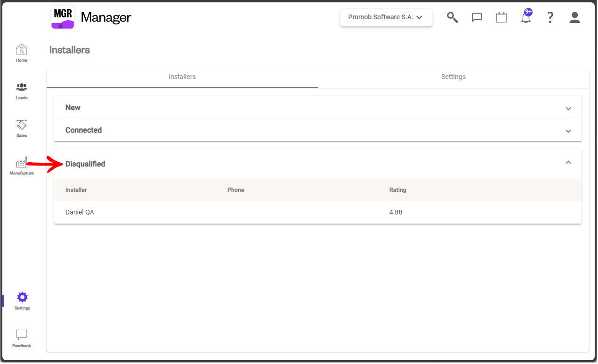Open the search magnifier icon

(453, 17)
